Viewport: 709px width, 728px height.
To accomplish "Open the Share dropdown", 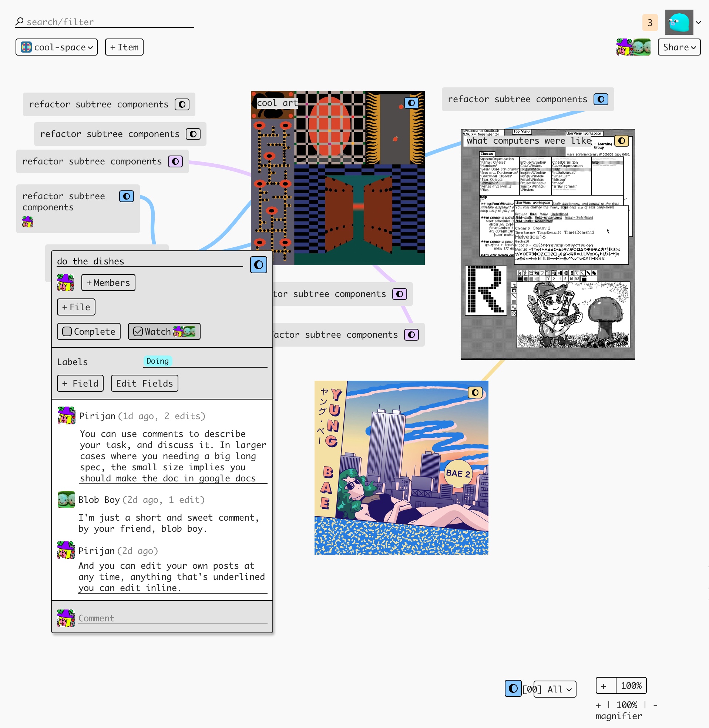I will coord(679,47).
